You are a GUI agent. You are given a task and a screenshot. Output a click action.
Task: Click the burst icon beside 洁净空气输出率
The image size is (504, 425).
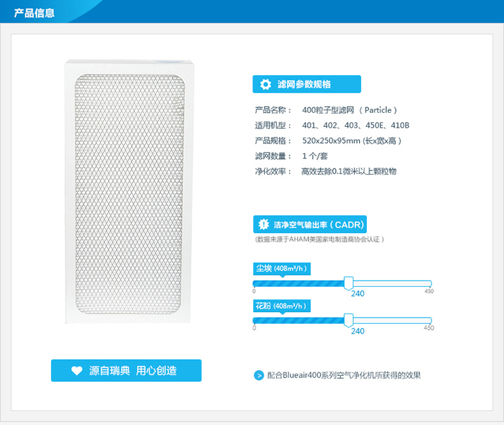pyautogui.click(x=263, y=224)
